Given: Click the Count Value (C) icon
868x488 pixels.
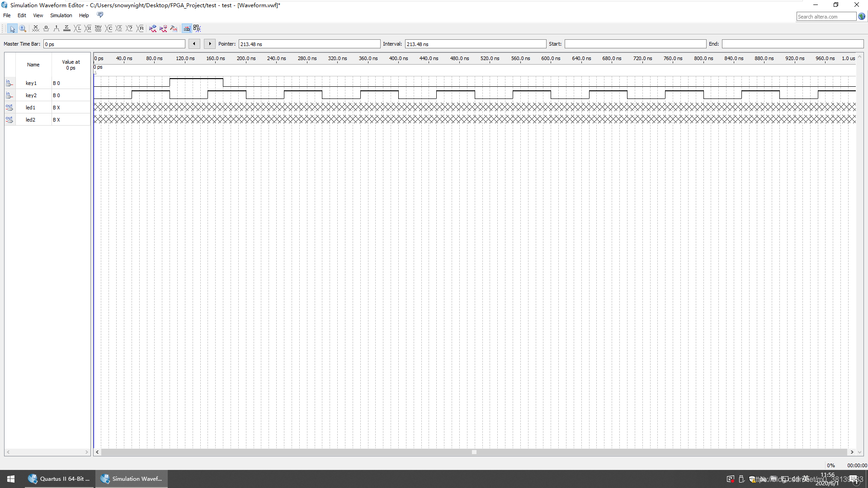Looking at the screenshot, I should 109,28.
